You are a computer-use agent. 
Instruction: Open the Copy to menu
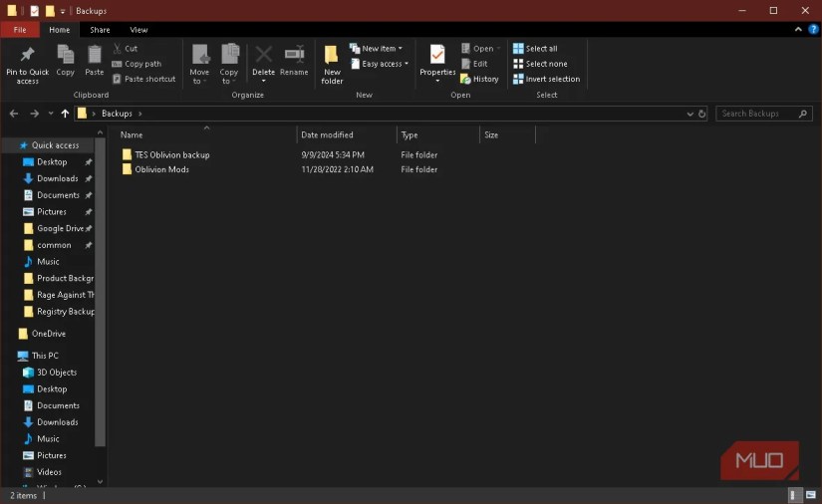[228, 64]
